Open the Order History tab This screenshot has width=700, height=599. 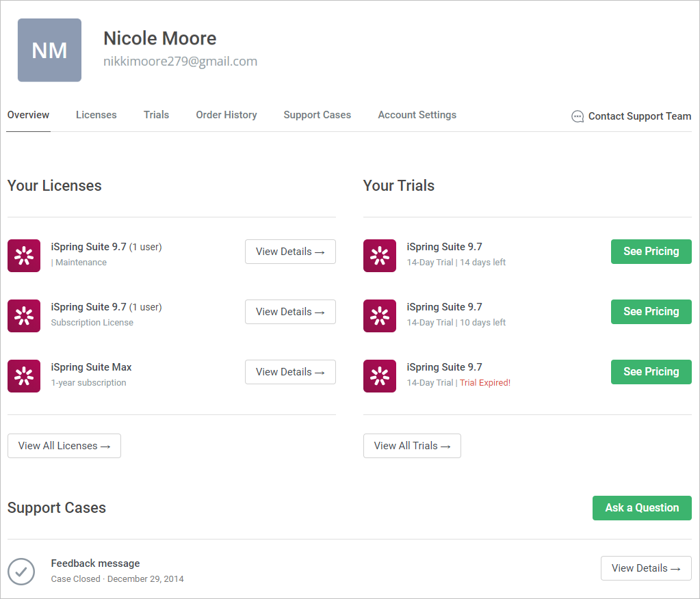[226, 115]
